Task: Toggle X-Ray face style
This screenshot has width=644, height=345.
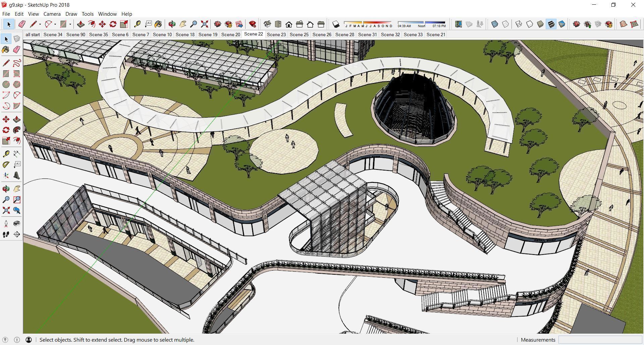Action: pyautogui.click(x=495, y=24)
